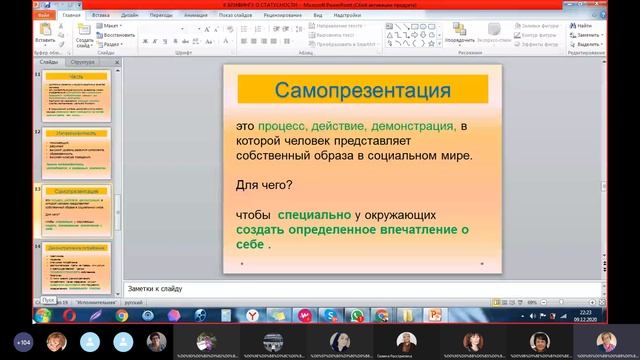Click the Вставить (Paste) clipboard icon

(x=45, y=30)
